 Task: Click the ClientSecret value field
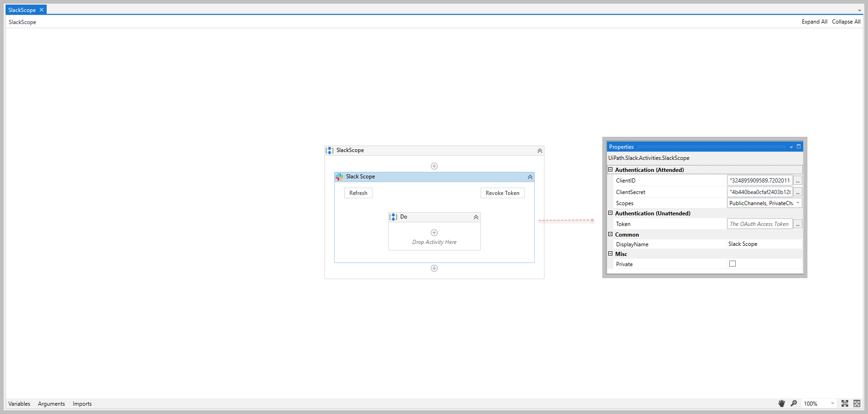point(760,192)
